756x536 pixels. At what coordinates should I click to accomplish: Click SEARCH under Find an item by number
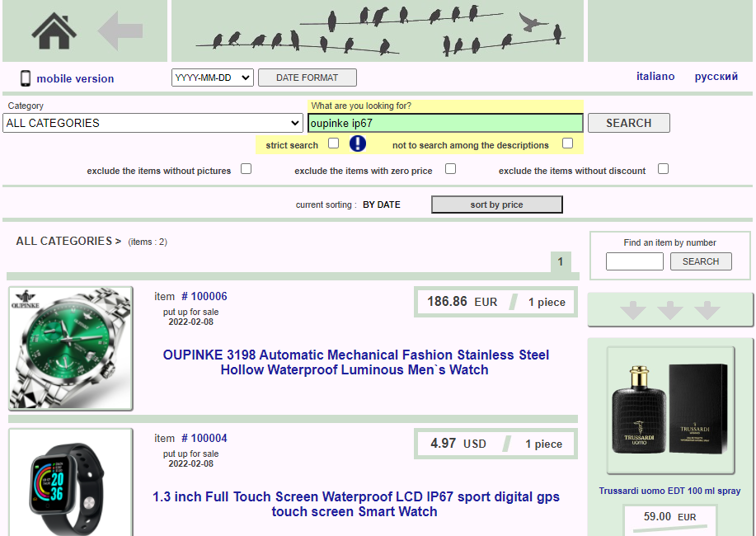pos(701,261)
